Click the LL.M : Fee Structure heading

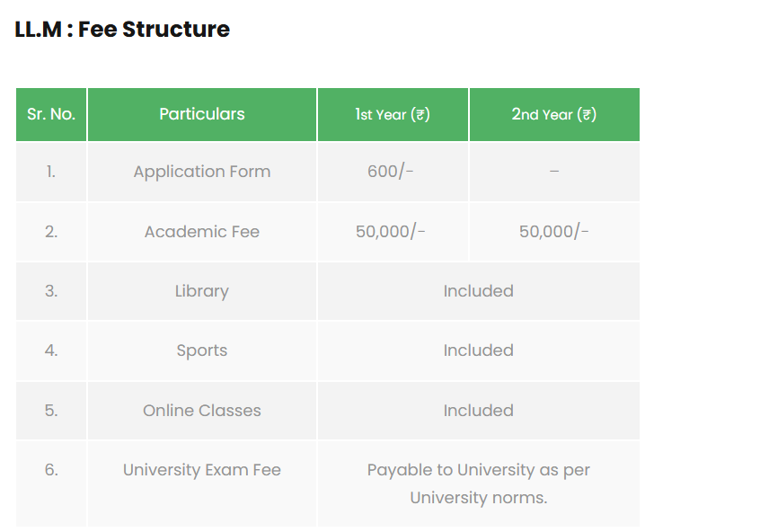coord(122,30)
